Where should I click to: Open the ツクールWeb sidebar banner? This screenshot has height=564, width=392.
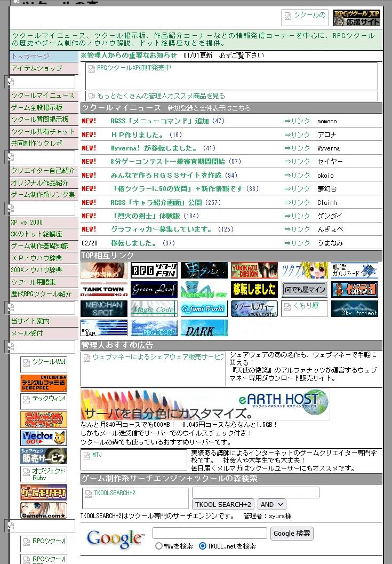coord(44,365)
